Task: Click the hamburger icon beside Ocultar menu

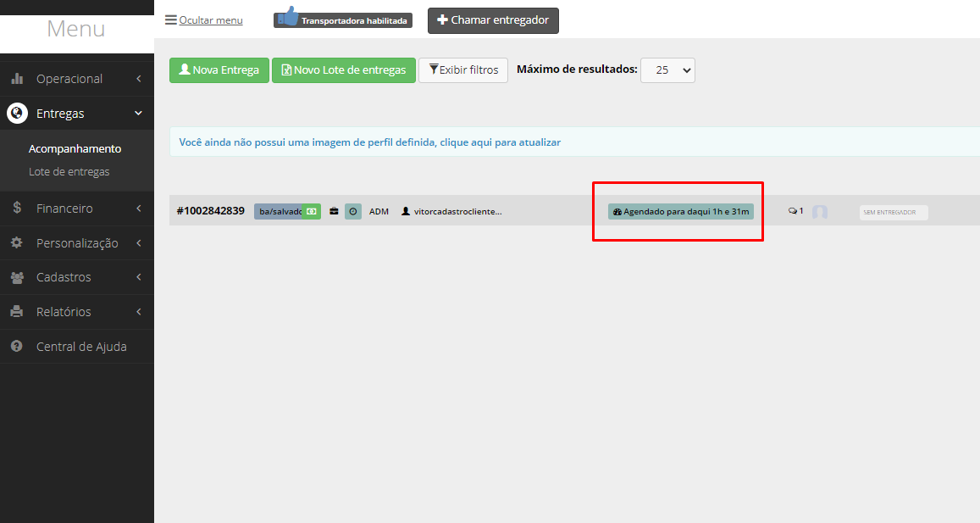Action: pos(170,20)
